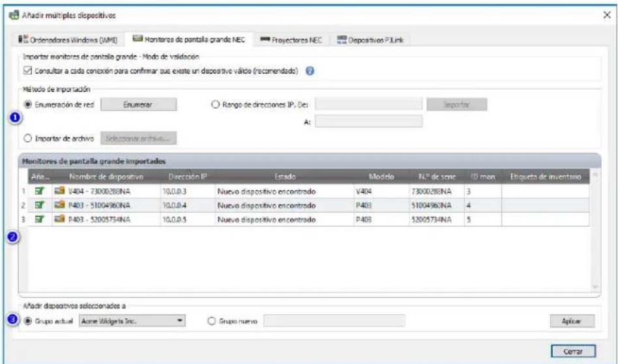Click the dialog title bar icon
Viewport: 618px width, 364px height.
[14, 16]
